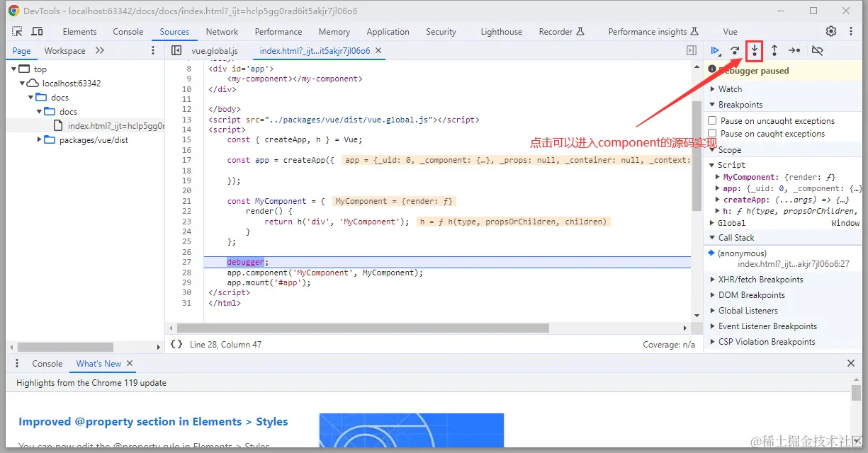868x453 pixels.
Task: Click the localhost:63342 cloud icon
Action: click(33, 84)
